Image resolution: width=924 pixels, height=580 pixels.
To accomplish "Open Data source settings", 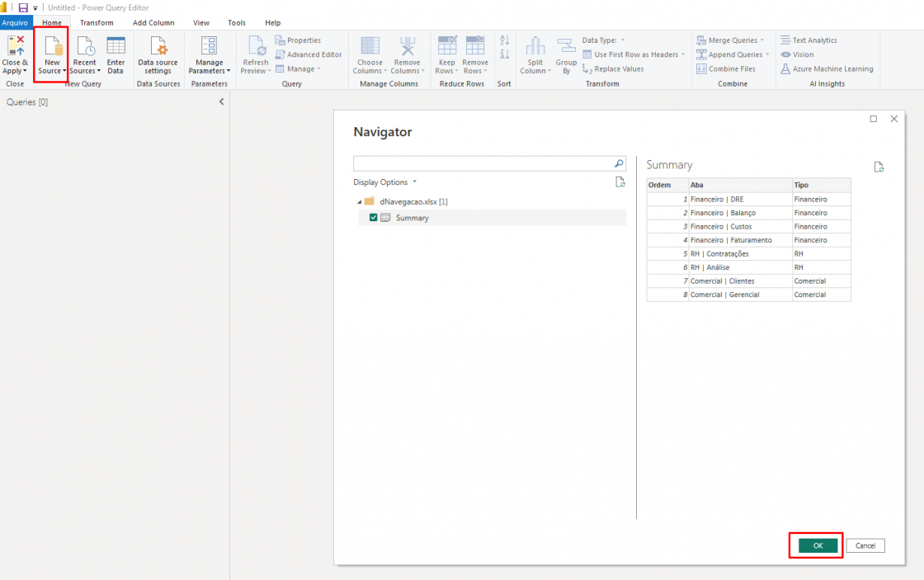I will coord(158,46).
